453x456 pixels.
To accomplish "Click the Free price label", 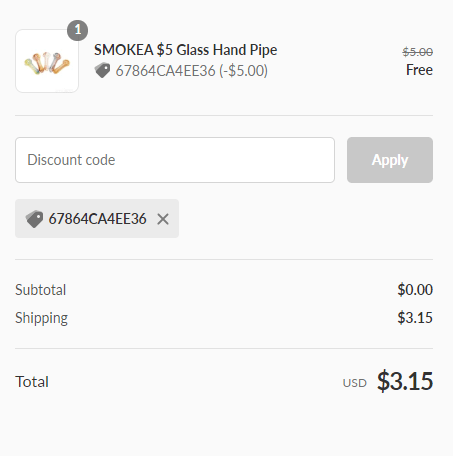I will click(x=419, y=70).
